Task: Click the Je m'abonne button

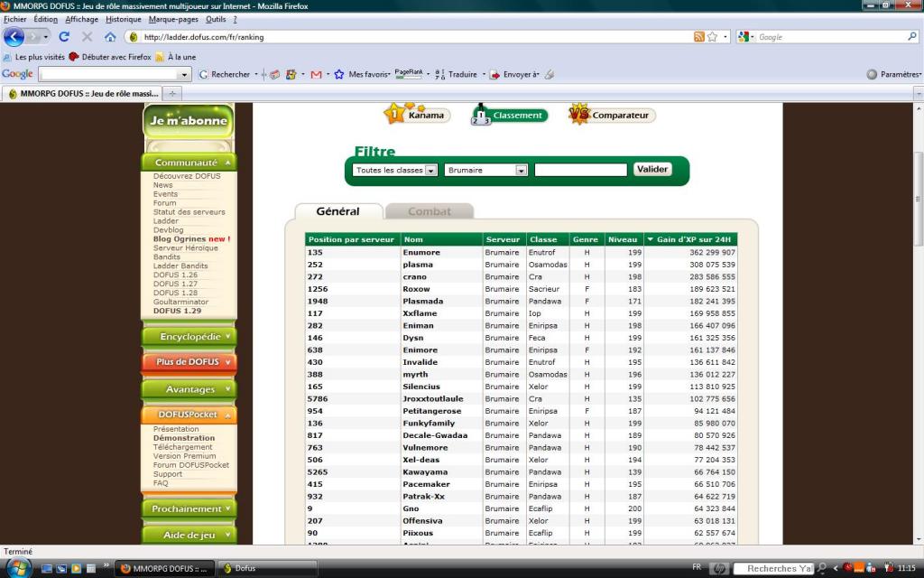Action: [x=189, y=120]
